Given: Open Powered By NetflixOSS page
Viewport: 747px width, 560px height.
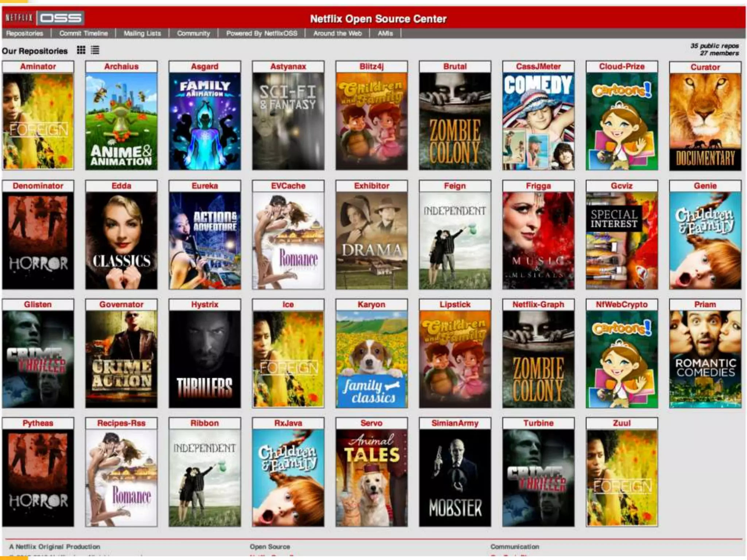Looking at the screenshot, I should click(x=262, y=34).
